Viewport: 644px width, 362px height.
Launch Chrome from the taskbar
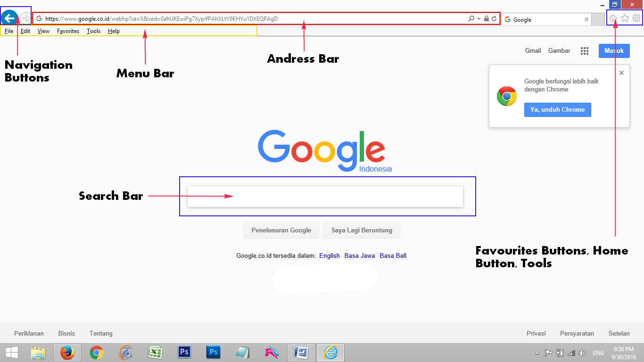[97, 353]
